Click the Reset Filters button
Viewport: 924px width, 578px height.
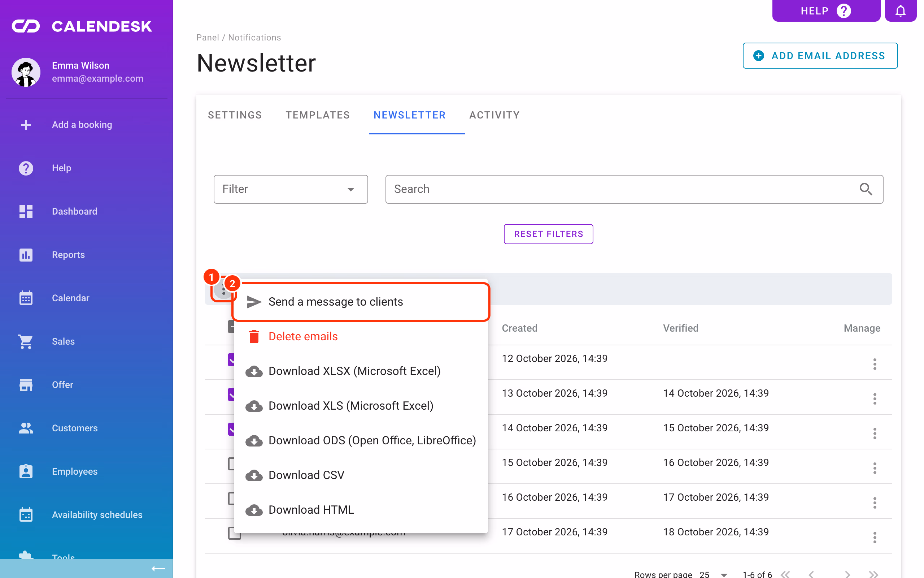pos(548,234)
